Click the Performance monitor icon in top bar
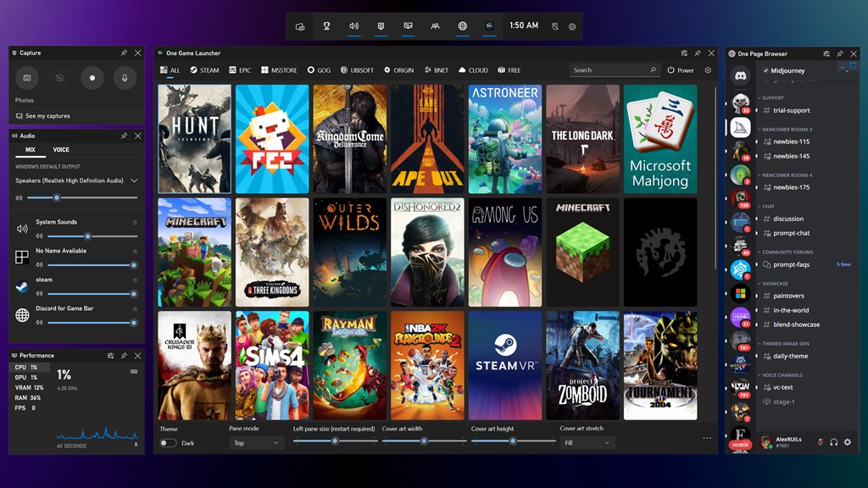The image size is (868, 488). (408, 26)
